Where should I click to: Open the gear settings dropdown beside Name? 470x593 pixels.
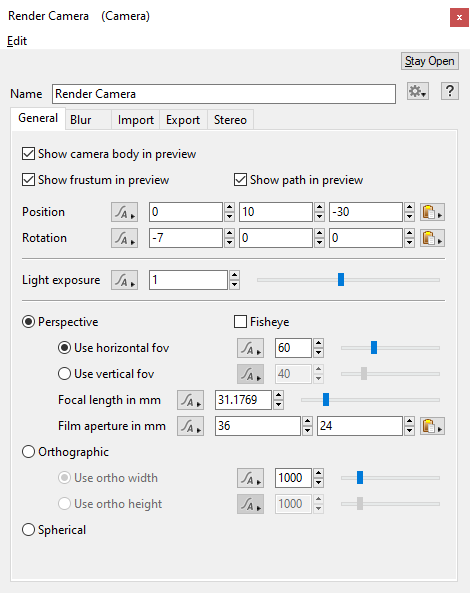click(418, 91)
